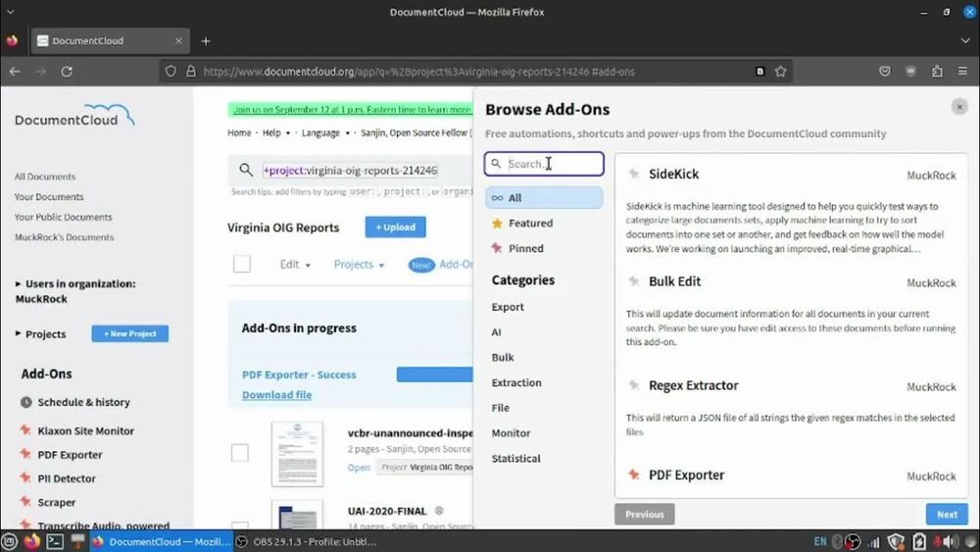Click the PII Detector pin icon

[x=25, y=477]
